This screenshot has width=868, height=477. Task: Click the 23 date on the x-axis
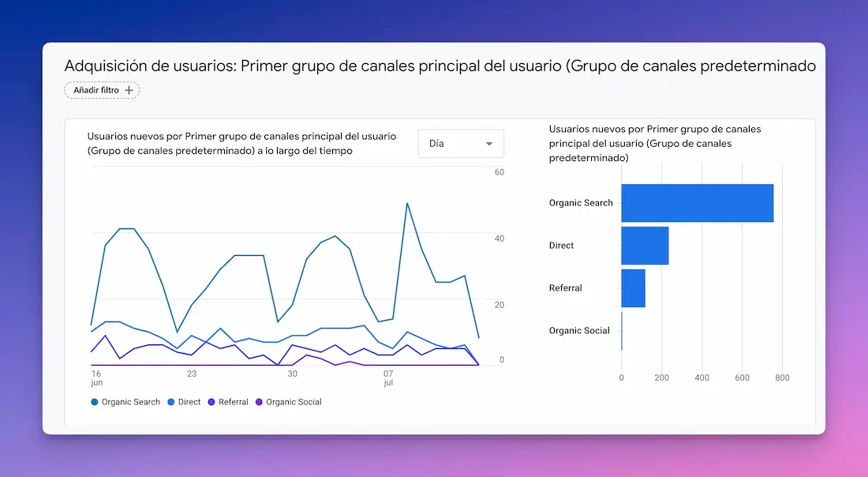click(192, 374)
